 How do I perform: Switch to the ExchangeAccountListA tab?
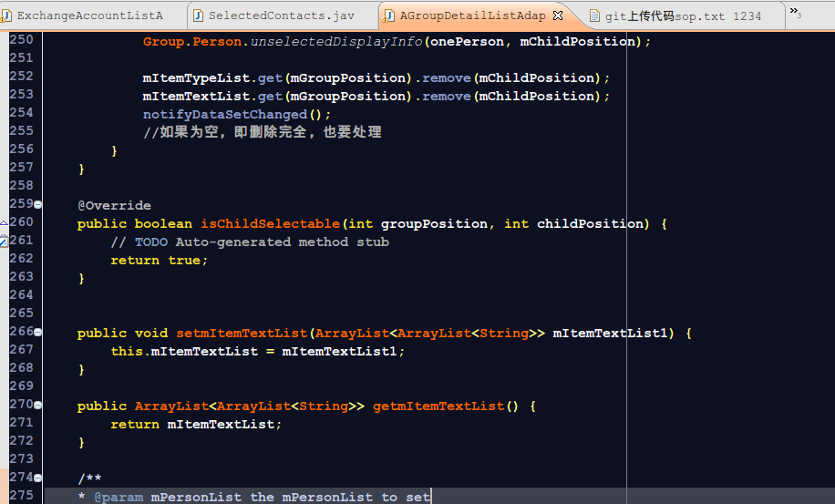coord(89,16)
